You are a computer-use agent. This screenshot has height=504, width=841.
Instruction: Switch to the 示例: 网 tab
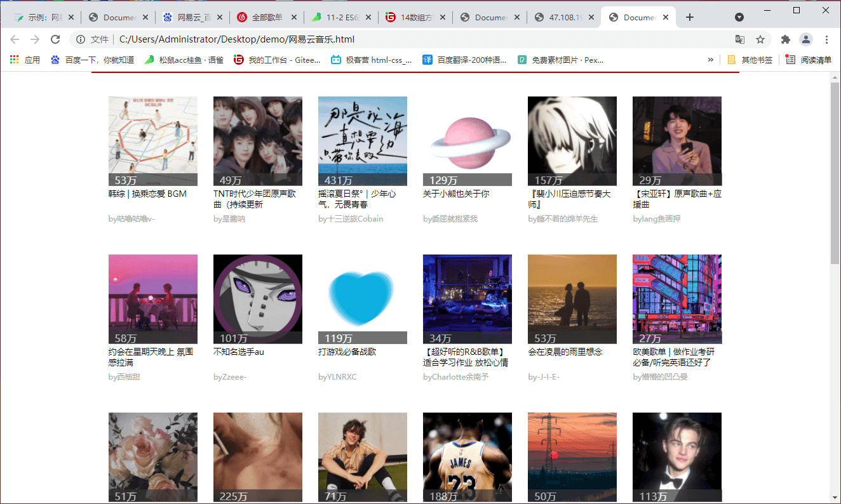(x=43, y=17)
